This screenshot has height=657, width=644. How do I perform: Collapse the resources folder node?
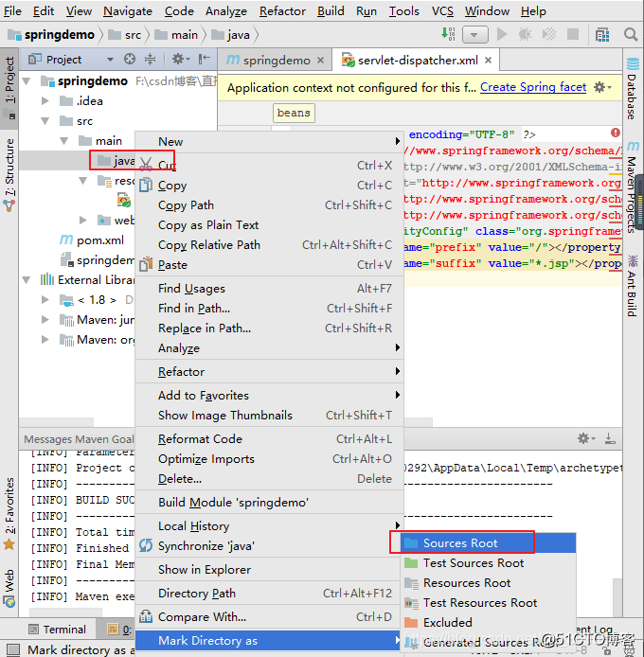(83, 181)
